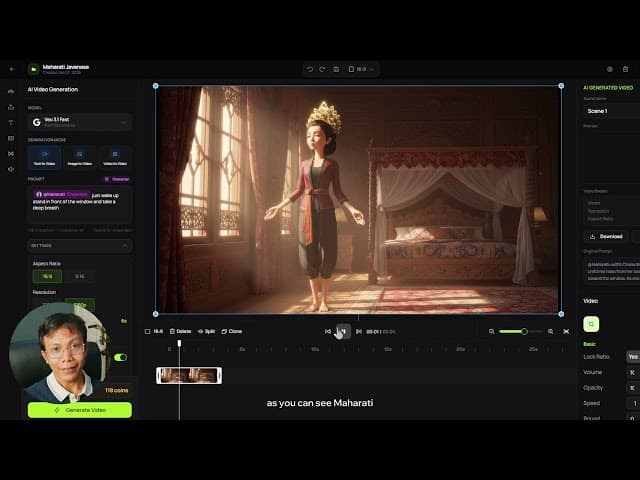
Task: Collapse the Settings section
Action: 80,246
